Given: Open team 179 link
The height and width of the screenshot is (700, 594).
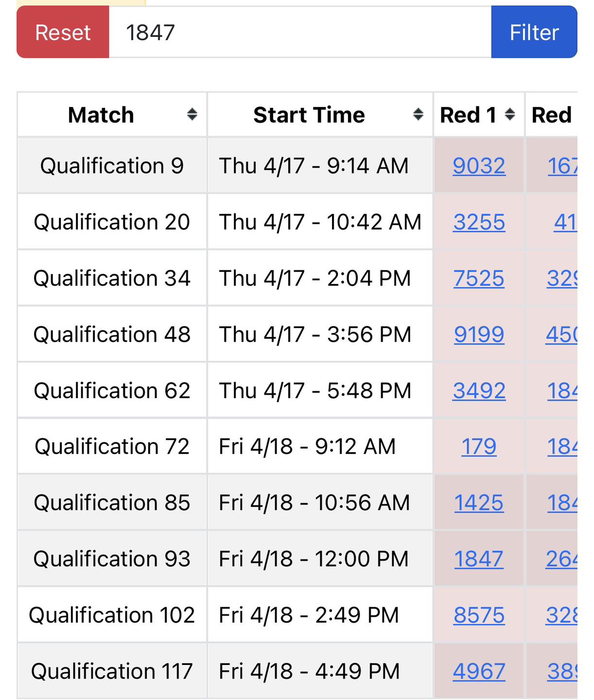Looking at the screenshot, I should (479, 447).
